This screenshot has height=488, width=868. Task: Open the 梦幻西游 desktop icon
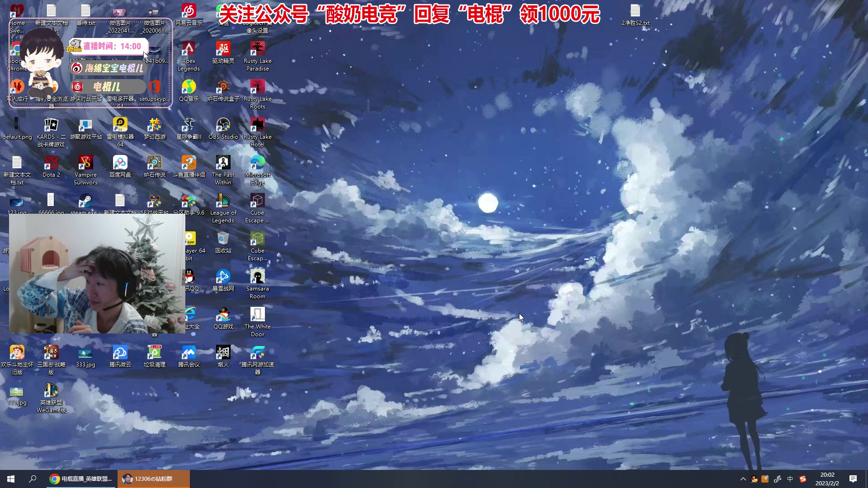click(154, 128)
